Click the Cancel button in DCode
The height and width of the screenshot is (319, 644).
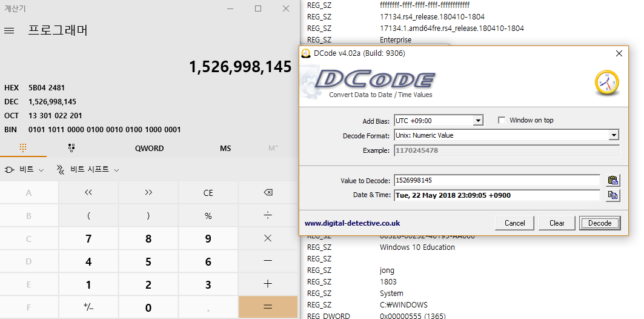pos(514,223)
